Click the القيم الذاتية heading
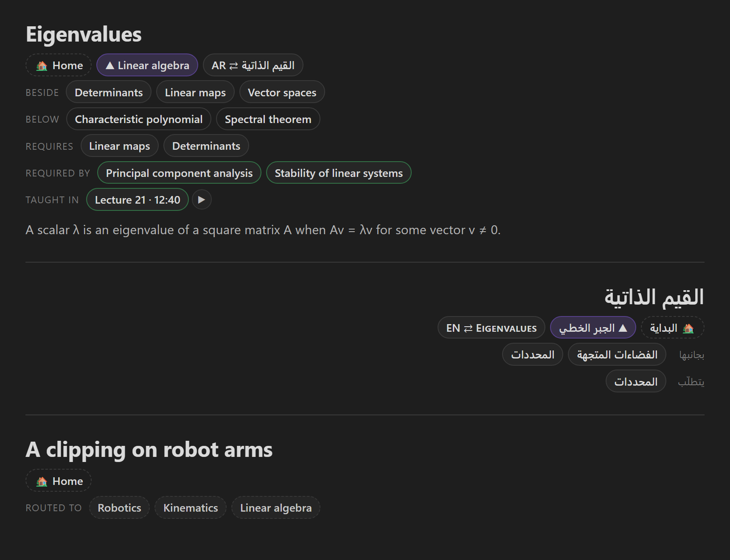 point(654,297)
